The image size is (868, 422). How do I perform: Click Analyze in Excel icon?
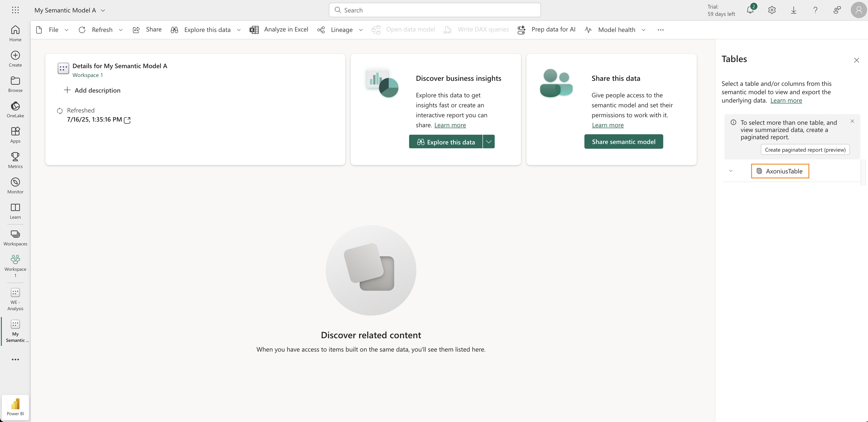coord(254,30)
